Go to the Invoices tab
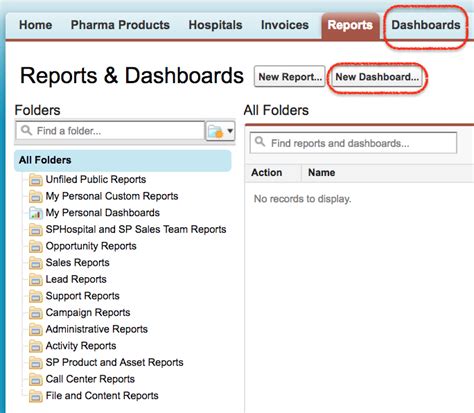Image resolution: width=474 pixels, height=413 pixels. point(285,25)
